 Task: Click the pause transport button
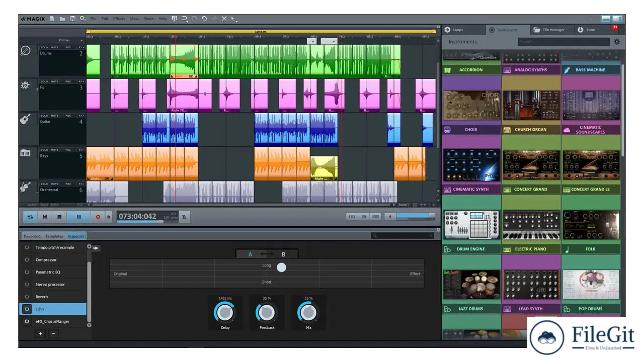pos(78,217)
